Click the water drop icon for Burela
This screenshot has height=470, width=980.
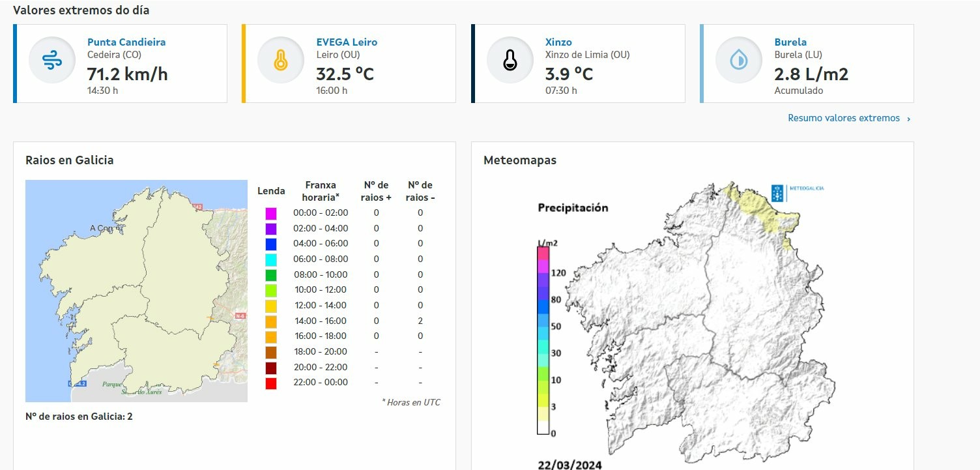click(x=738, y=61)
